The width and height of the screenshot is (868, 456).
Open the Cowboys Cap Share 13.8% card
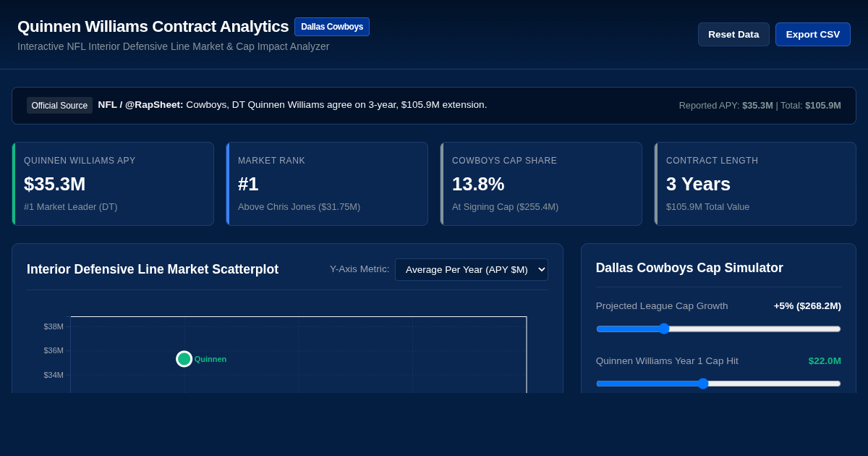pos(541,184)
